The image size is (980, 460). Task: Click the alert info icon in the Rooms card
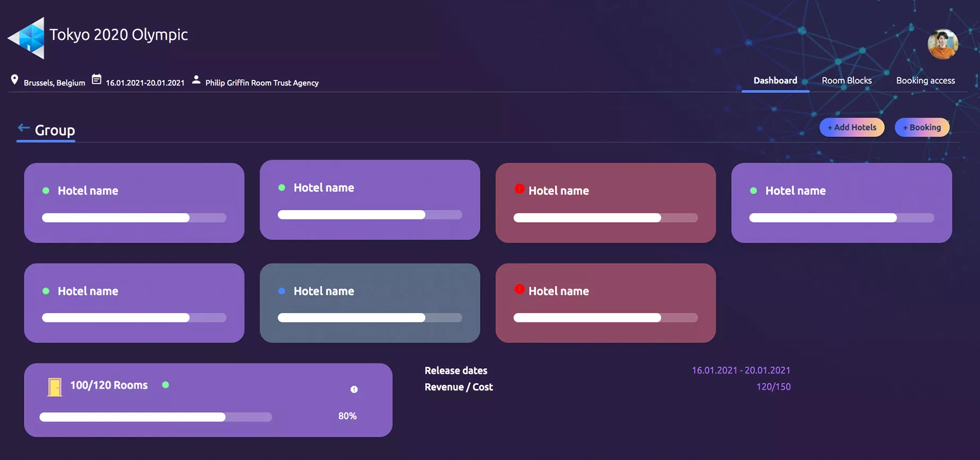pos(354,389)
